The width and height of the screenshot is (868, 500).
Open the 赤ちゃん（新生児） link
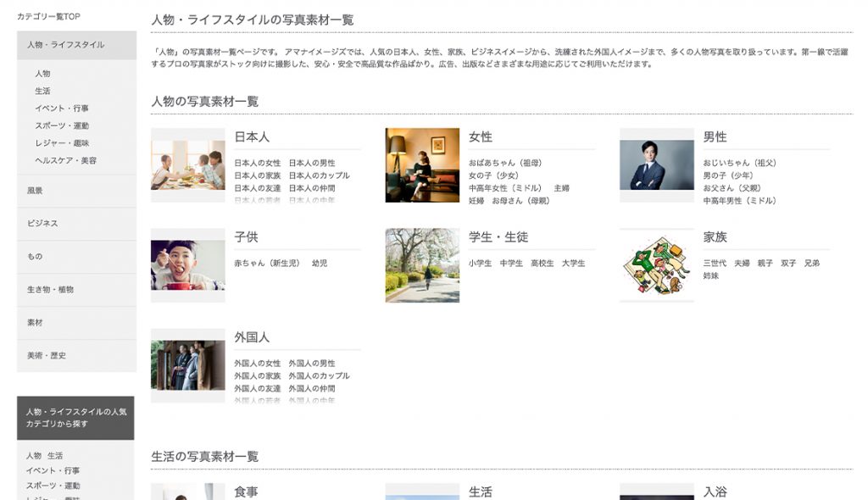tap(267, 263)
